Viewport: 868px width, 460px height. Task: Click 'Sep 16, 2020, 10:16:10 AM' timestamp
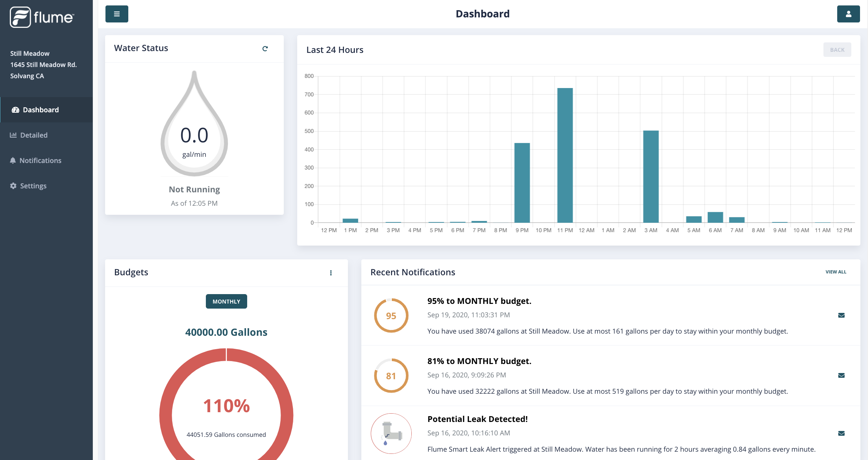[x=469, y=433]
